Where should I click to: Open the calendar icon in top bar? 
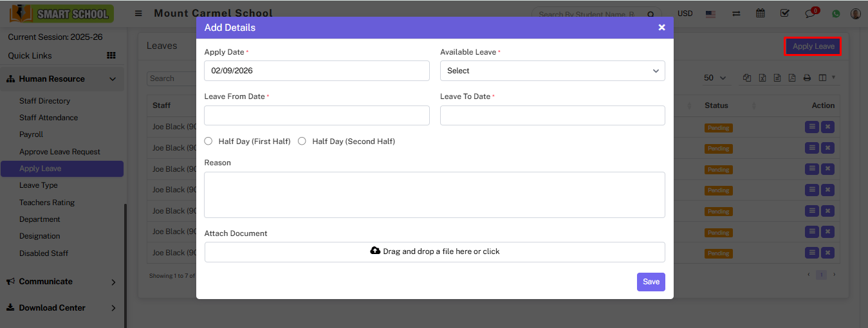tap(761, 14)
